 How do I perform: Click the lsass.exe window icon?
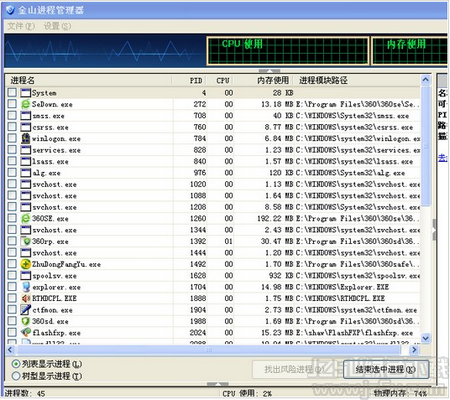tap(26, 161)
